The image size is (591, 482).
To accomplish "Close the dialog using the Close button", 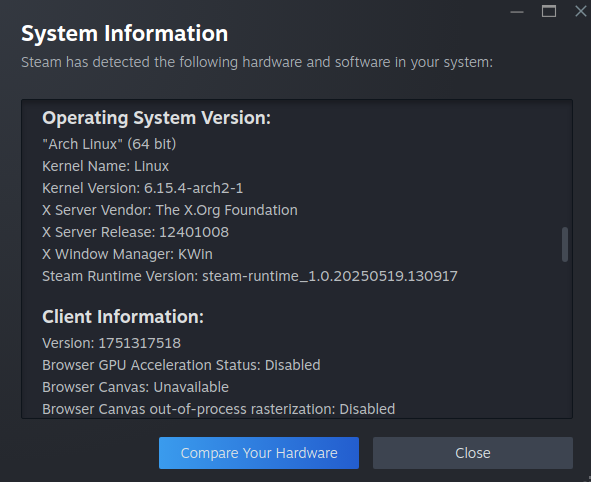I will [473, 453].
